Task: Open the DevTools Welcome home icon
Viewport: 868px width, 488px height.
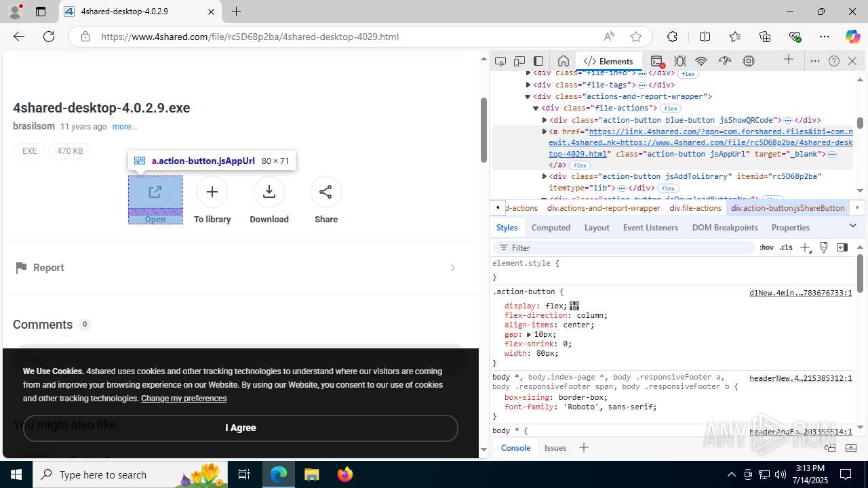Action: coord(563,61)
